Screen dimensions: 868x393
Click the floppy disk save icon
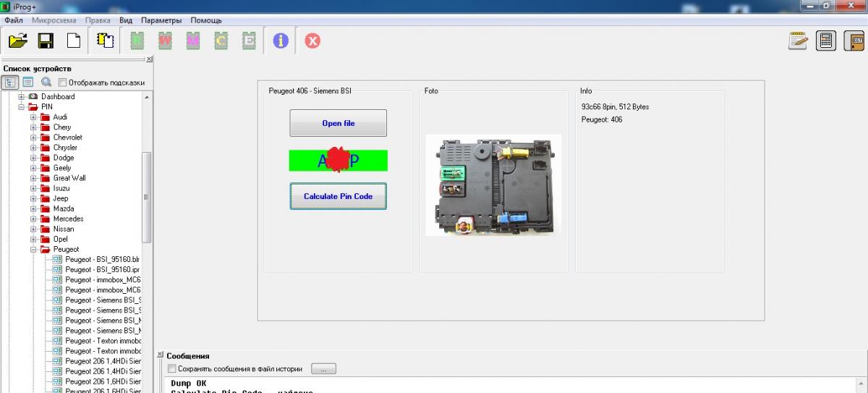(46, 41)
